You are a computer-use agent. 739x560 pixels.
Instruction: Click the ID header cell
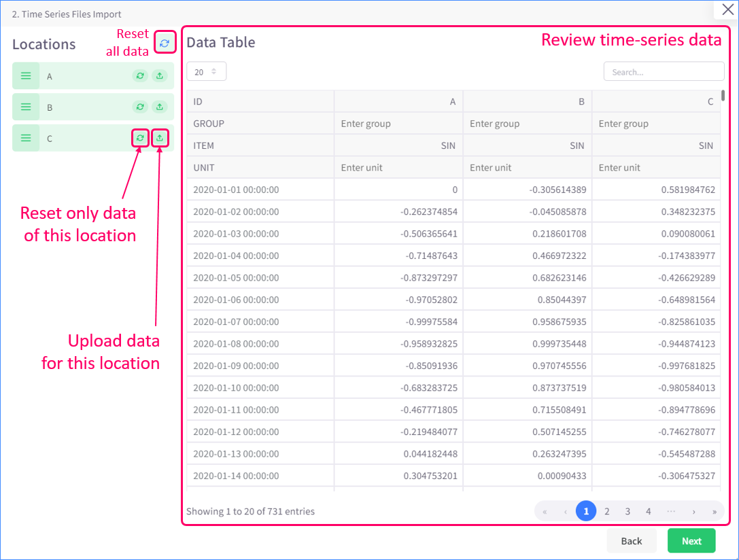[260, 101]
